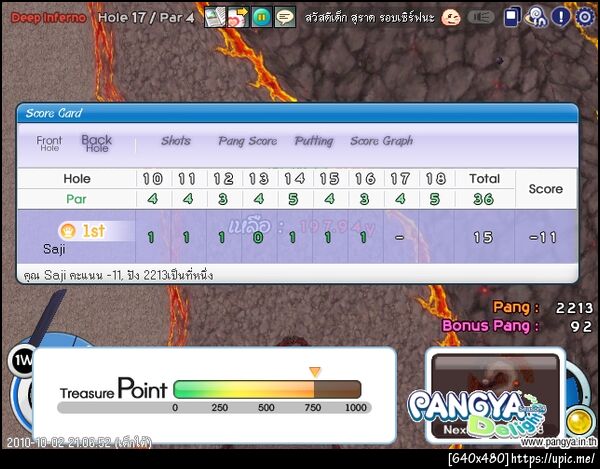Click the next hole preview thumbnail
This screenshot has width=600, height=469.
click(495, 396)
